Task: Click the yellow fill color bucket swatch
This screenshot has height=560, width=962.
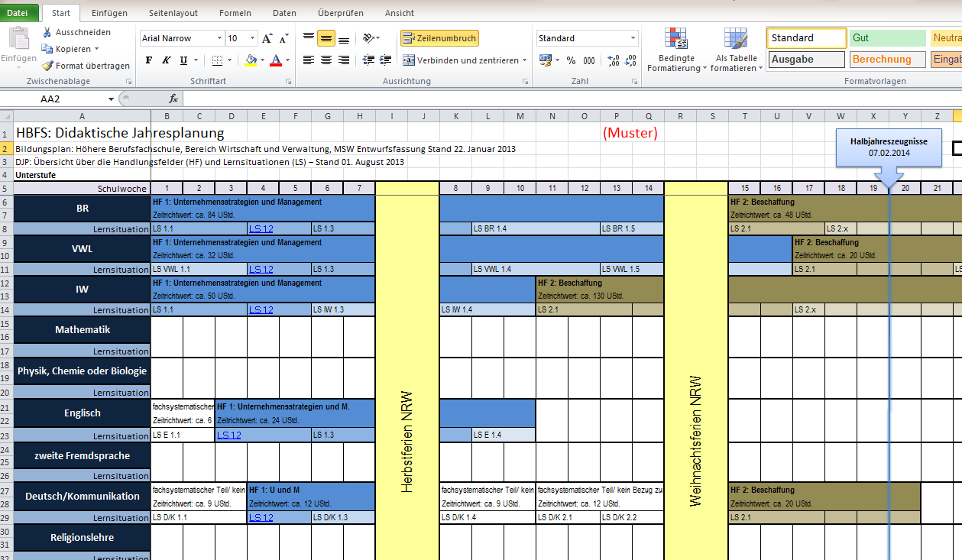Action: tap(251, 60)
